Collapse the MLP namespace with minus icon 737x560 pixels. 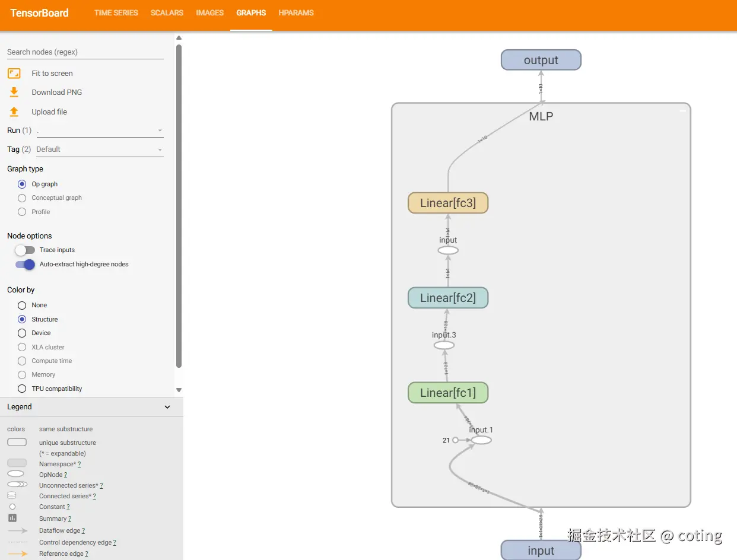(682, 111)
